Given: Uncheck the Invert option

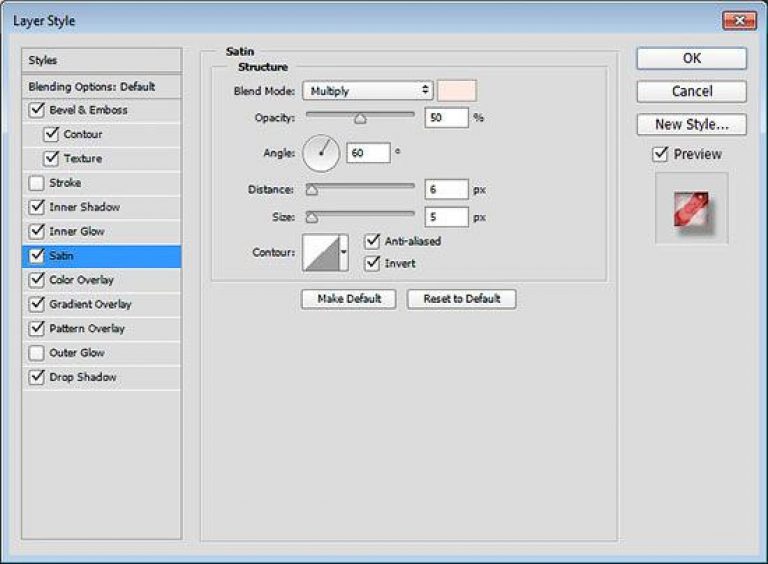Looking at the screenshot, I should click(372, 263).
